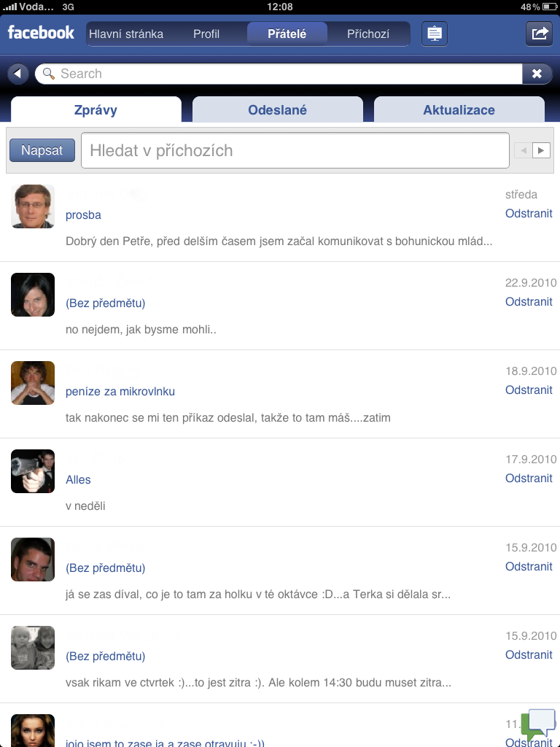Select the Přátelé tab

point(287,34)
